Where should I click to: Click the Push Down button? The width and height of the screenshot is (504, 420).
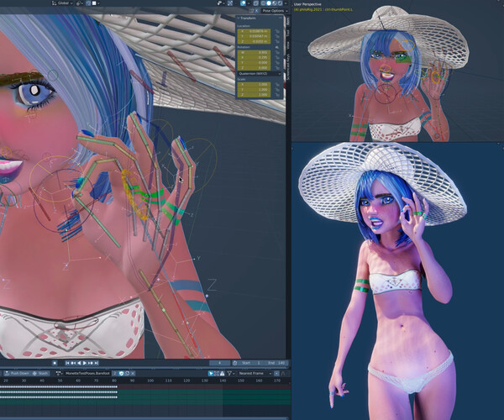[x=17, y=373]
